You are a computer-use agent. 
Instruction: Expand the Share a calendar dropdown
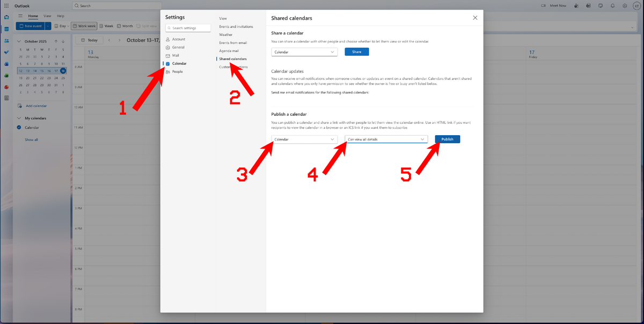click(304, 52)
